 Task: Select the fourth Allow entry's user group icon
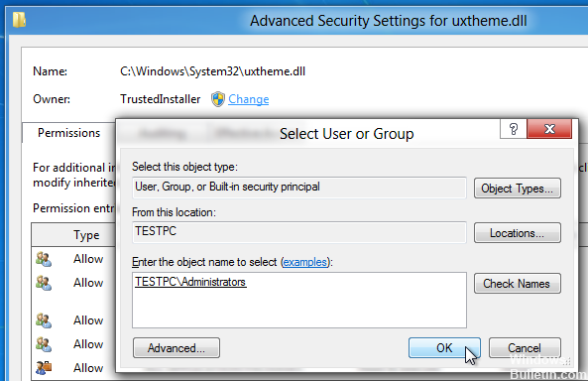(x=44, y=344)
